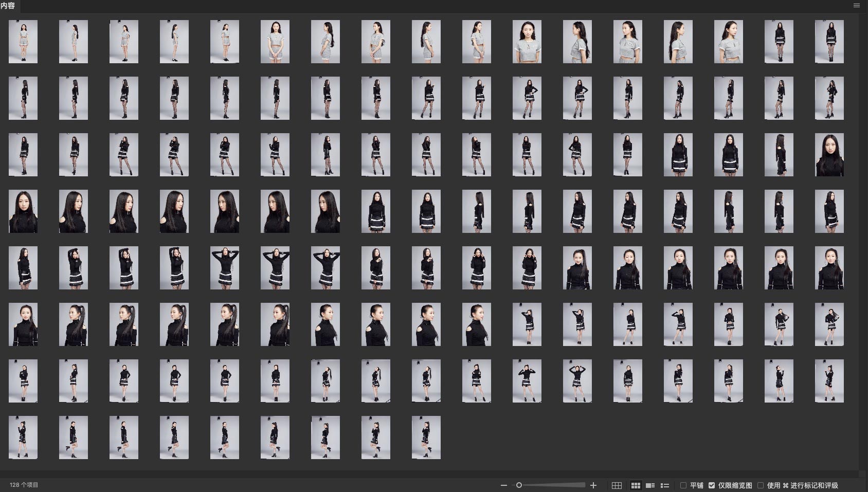The width and height of the screenshot is (868, 492).
Task: Click the plus icon to enlarge thumbnails
Action: tap(593, 485)
